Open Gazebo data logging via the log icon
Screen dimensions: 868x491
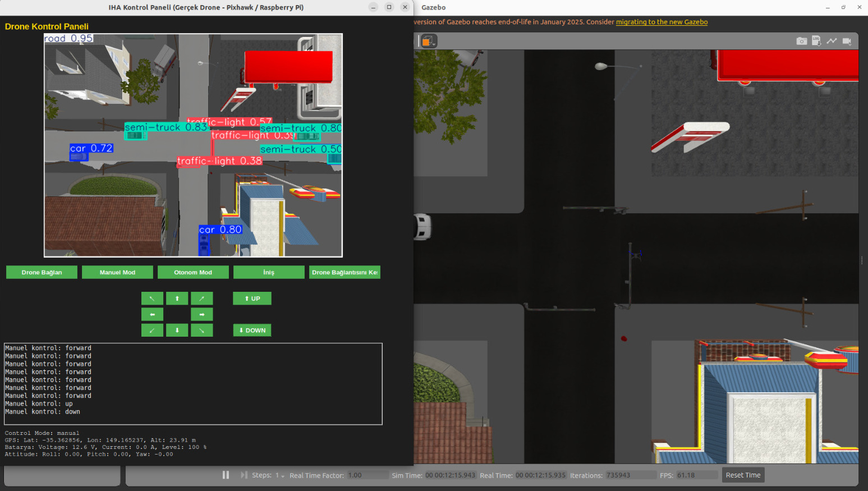816,41
